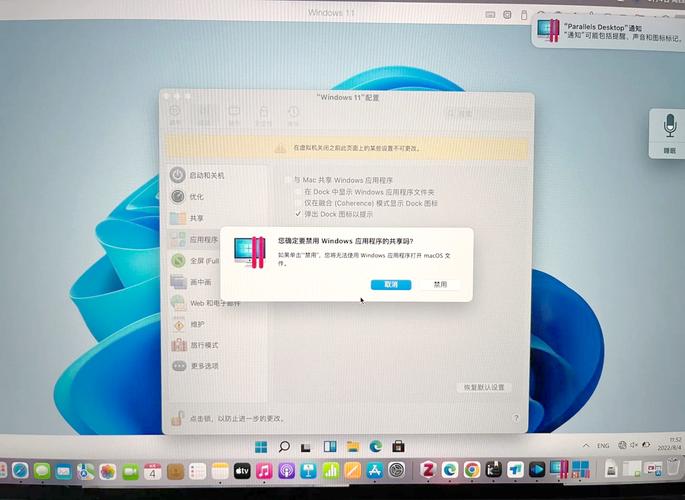Open the 共享 sharing section
The image size is (685, 500).
click(187, 218)
